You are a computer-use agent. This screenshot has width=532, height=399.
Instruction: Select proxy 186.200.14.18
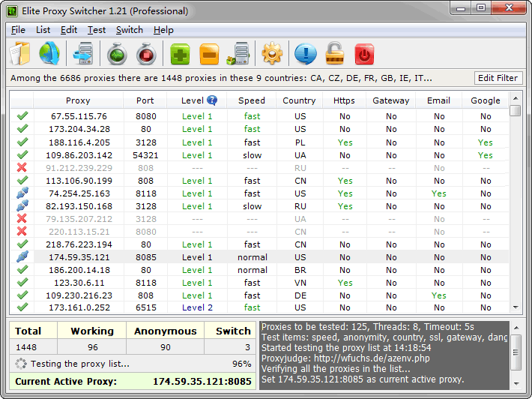point(79,270)
